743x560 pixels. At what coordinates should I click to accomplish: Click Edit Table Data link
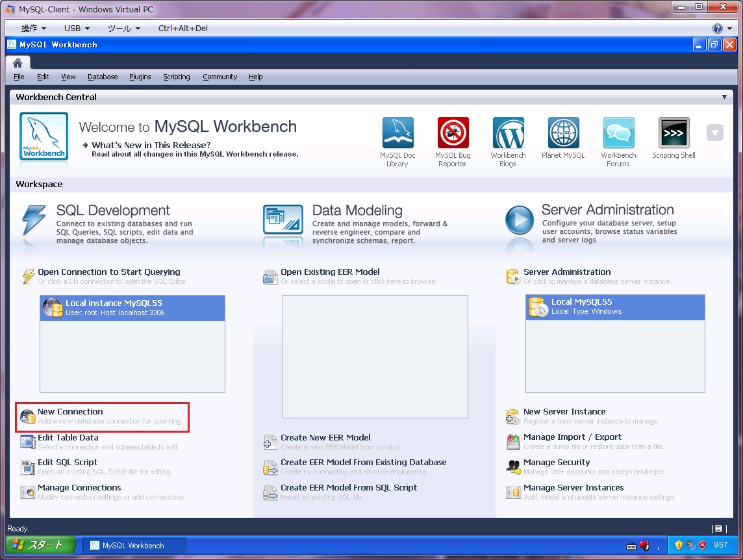click(68, 437)
